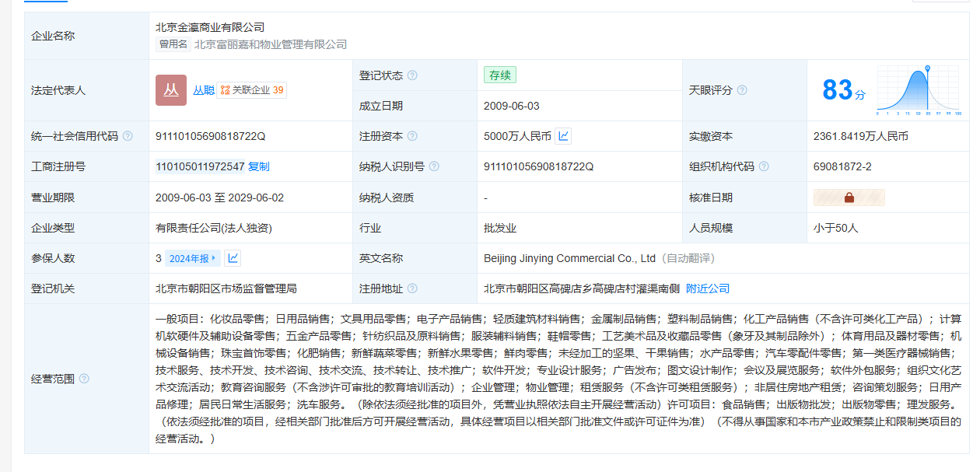This screenshot has height=472, width=980.
Task: Click the taxpayer ID value beside 纳税人识别号
Action: pos(539,166)
